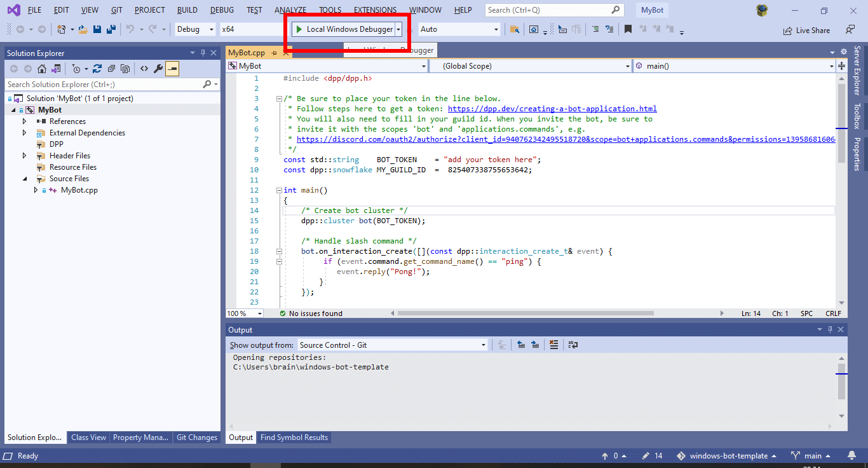
Task: Start the Local Windows Debugger
Action: [x=343, y=29]
